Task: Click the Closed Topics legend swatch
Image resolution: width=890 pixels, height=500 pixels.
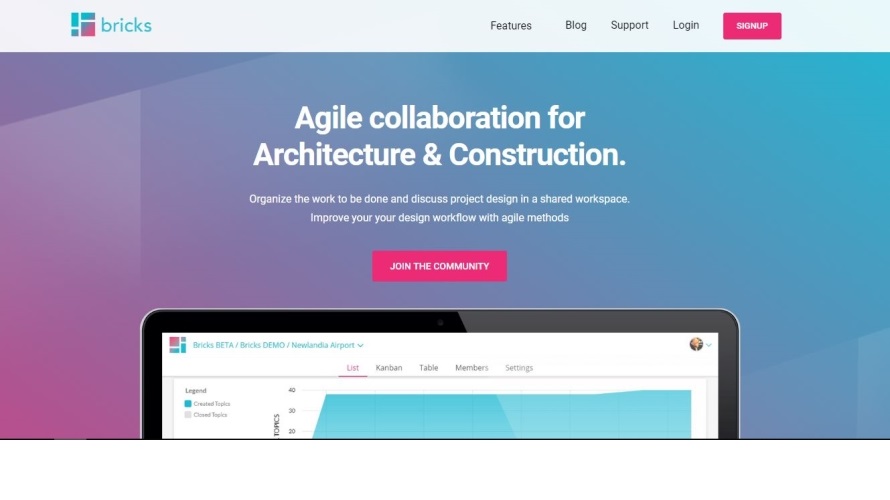Action: pyautogui.click(x=188, y=414)
